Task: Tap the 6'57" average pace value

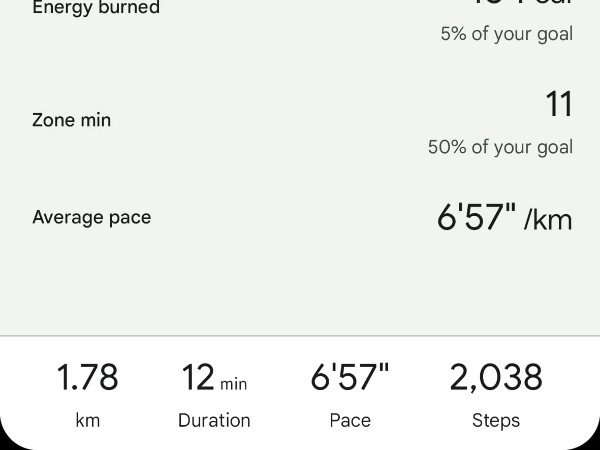Action: (476, 217)
